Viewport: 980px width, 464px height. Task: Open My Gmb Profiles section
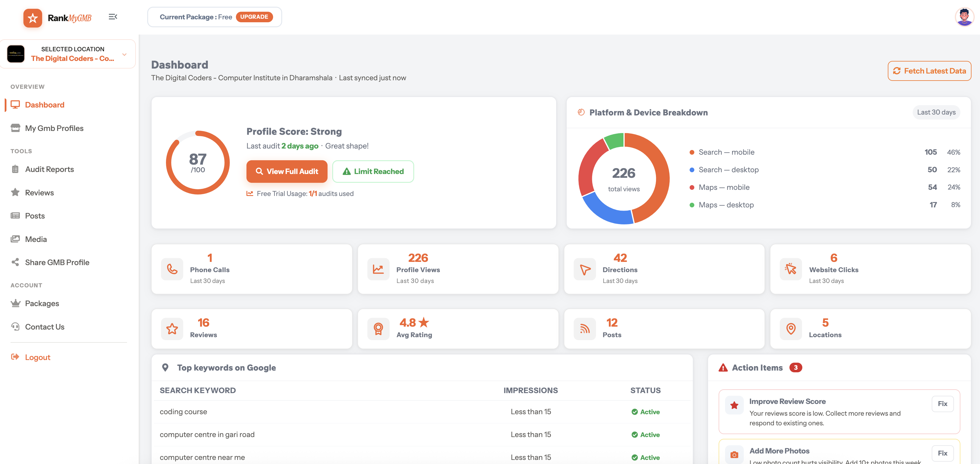pos(54,128)
